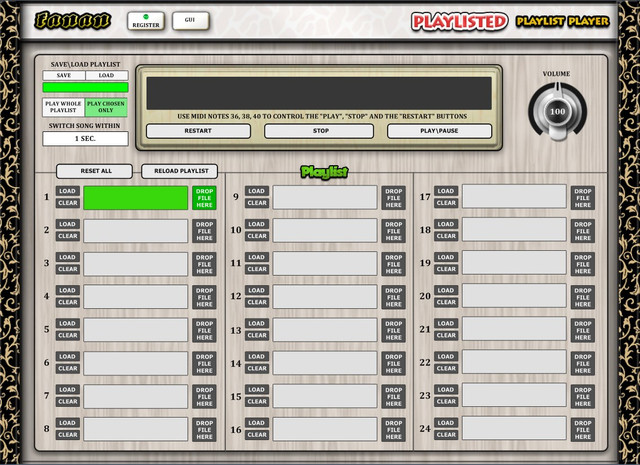Load a file into slot 20
Viewport: 640px width, 465px height.
[446, 290]
